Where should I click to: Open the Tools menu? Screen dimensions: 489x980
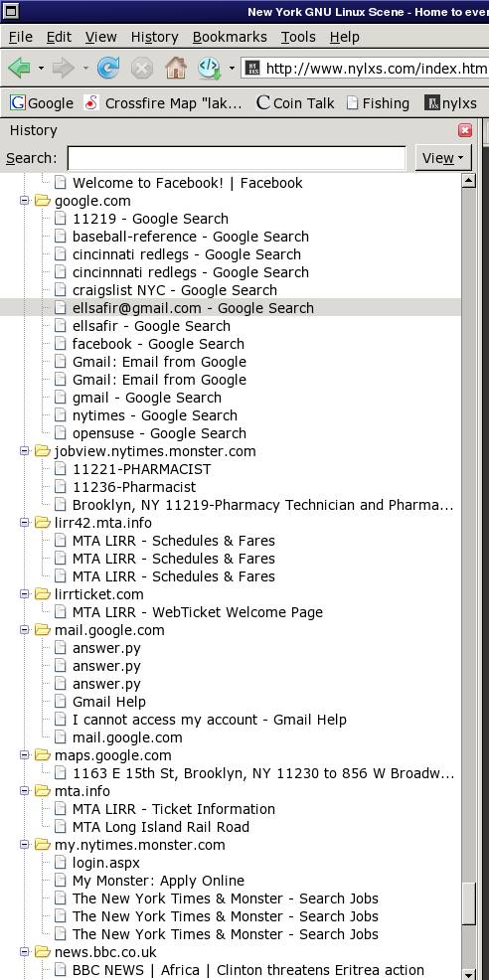pos(298,37)
